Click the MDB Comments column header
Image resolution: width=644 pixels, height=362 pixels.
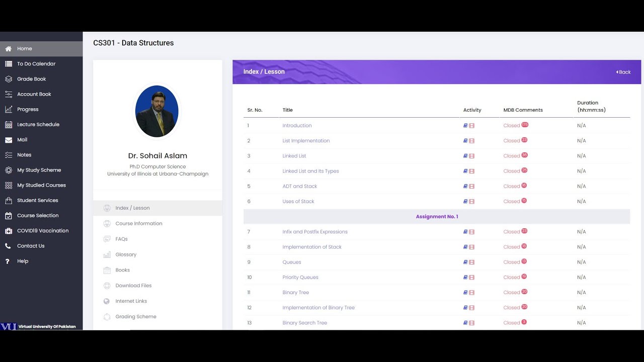523,110
